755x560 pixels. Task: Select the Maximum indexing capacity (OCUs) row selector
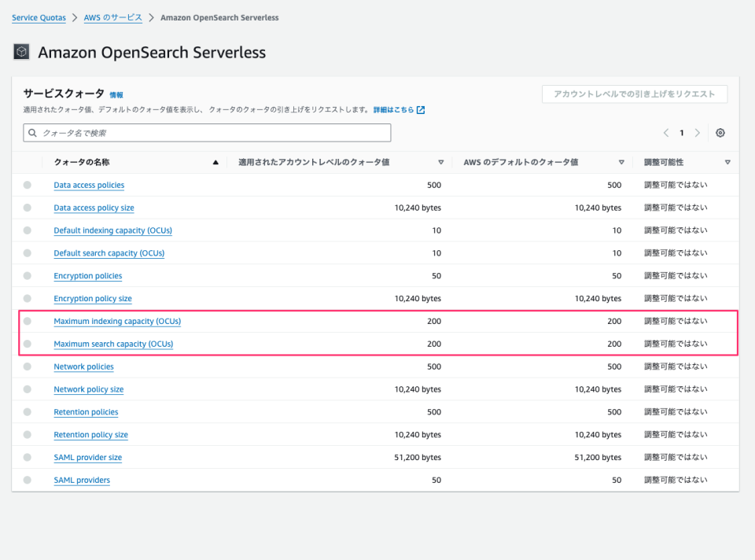[27, 321]
